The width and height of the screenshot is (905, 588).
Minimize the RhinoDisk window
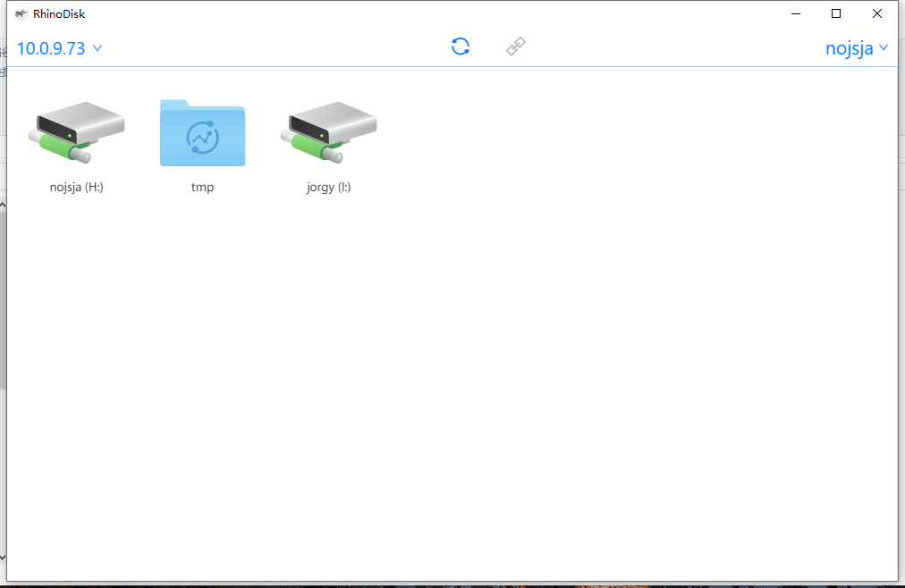794,13
